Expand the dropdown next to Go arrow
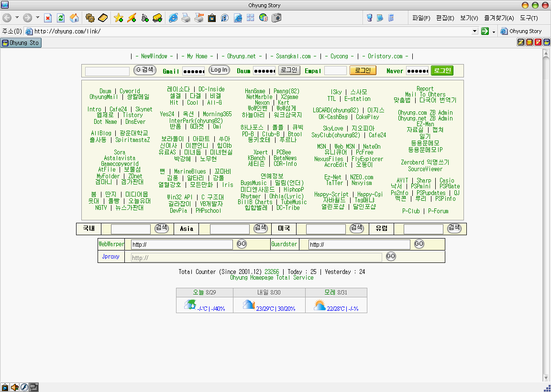 pos(494,32)
